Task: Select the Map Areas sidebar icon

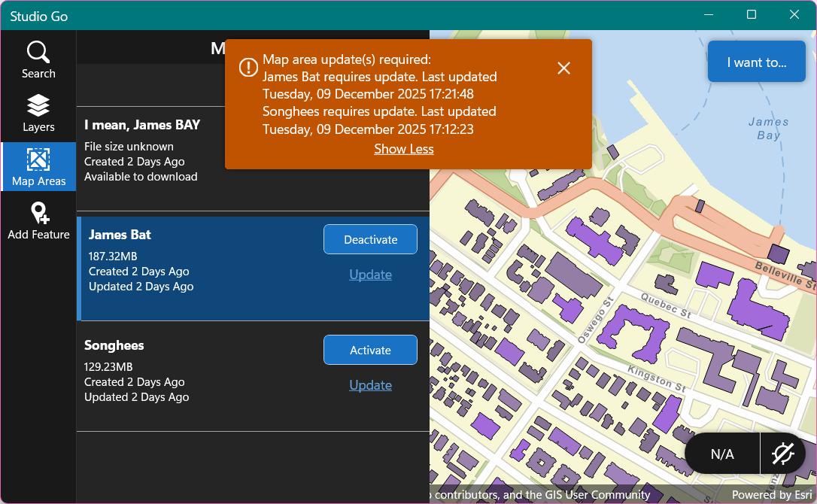Action: tap(38, 167)
